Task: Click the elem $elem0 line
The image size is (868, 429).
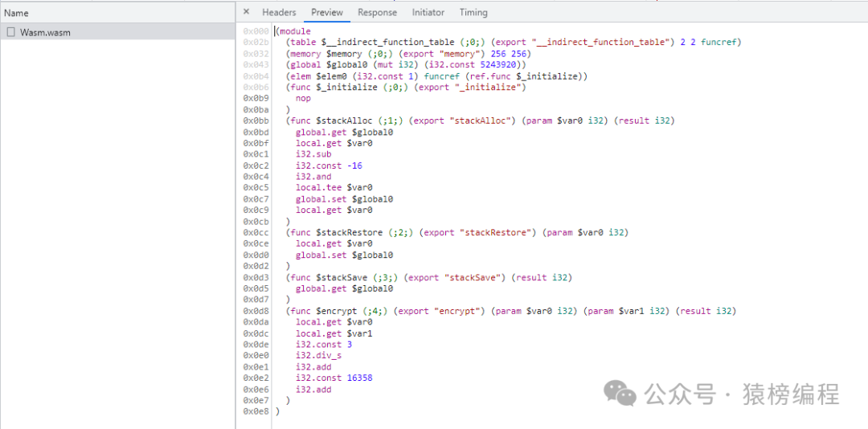Action: tap(436, 76)
